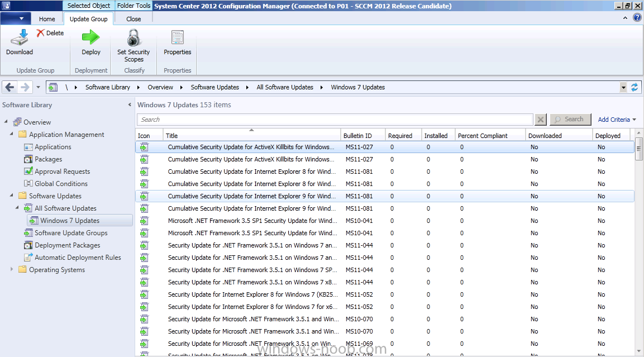Open Software Update Groups node
The height and width of the screenshot is (357, 644).
71,233
